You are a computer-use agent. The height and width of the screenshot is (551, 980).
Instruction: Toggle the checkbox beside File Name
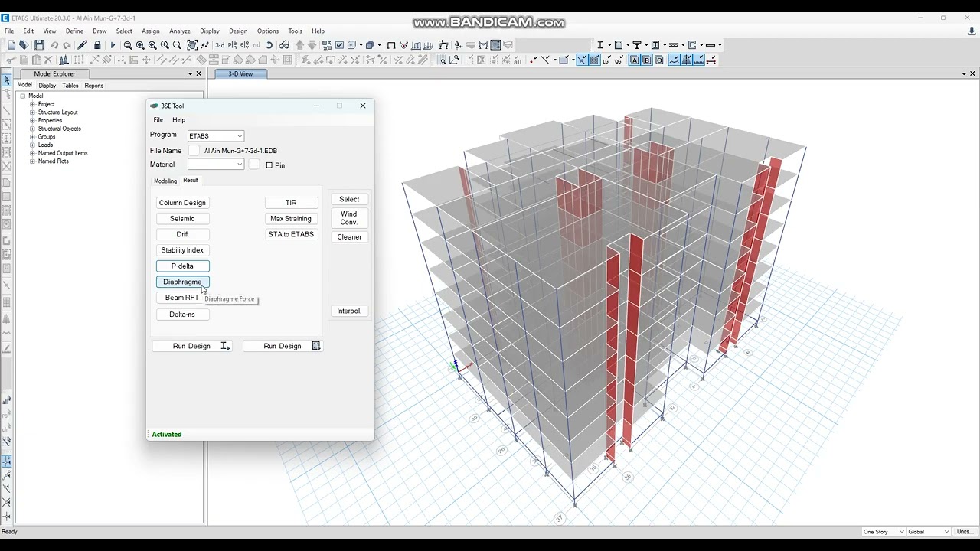click(x=194, y=151)
